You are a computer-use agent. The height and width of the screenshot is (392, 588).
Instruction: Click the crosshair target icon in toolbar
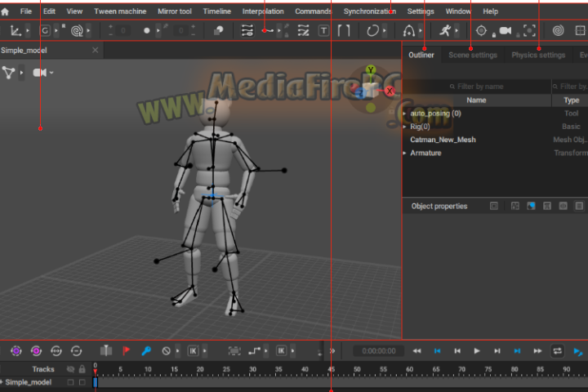481,31
